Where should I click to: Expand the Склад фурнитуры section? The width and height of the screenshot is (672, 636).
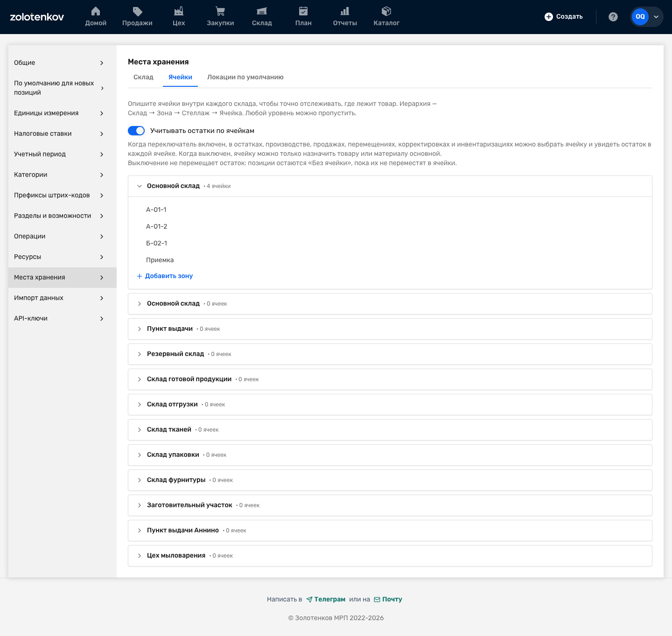390,480
